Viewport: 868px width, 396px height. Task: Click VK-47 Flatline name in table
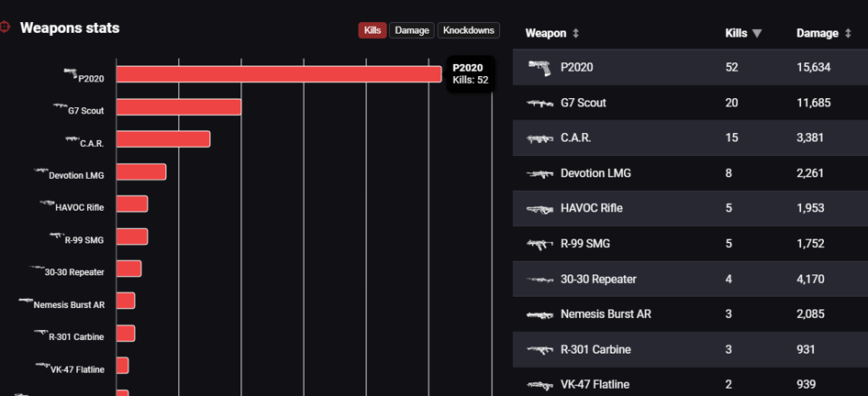click(595, 384)
